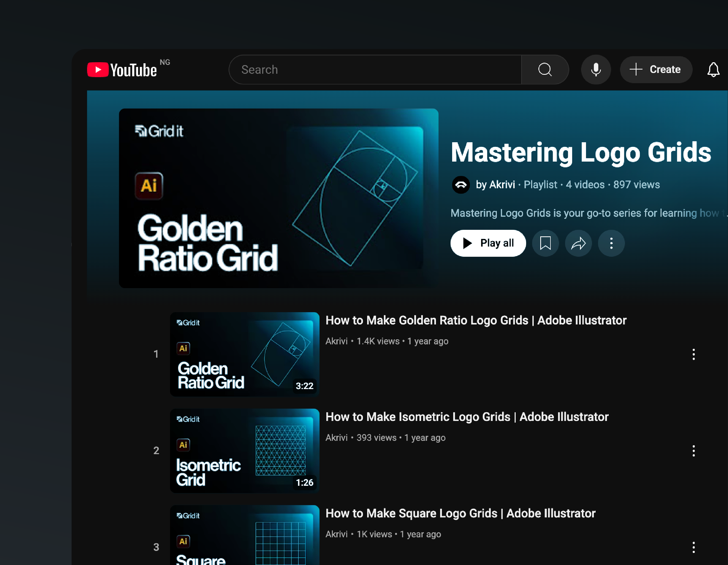The height and width of the screenshot is (565, 728).
Task: Open the notifications bell
Action: pyautogui.click(x=713, y=70)
